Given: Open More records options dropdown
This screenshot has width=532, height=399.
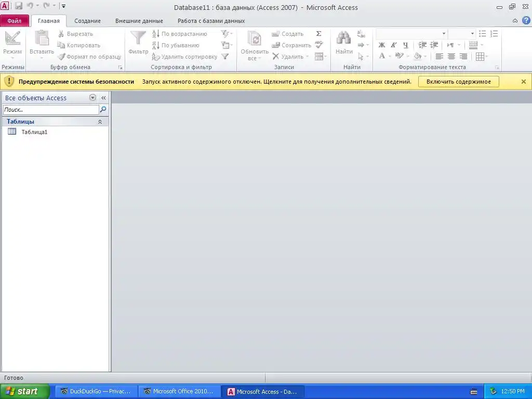Looking at the screenshot, I should click(321, 56).
